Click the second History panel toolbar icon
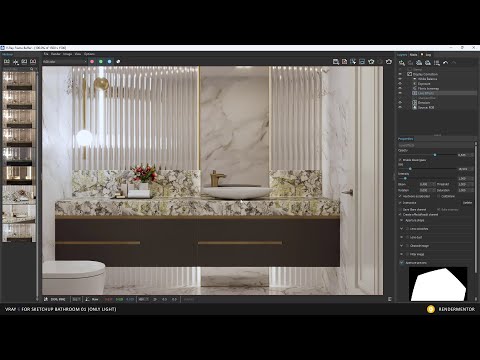The height and width of the screenshot is (360, 480). (15, 62)
